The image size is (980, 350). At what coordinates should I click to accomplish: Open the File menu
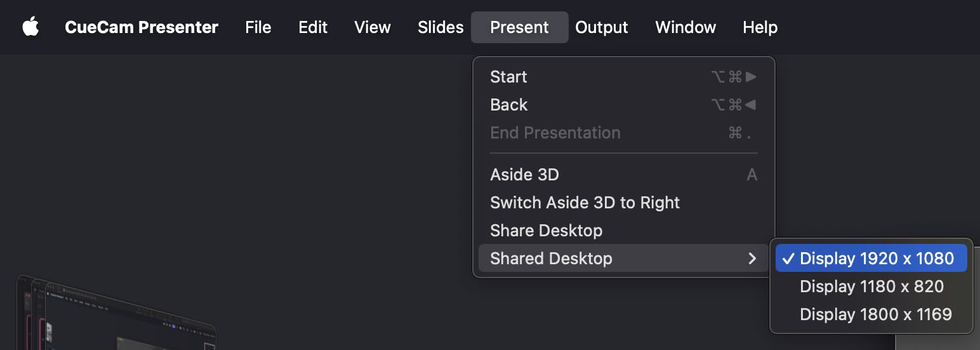point(258,27)
